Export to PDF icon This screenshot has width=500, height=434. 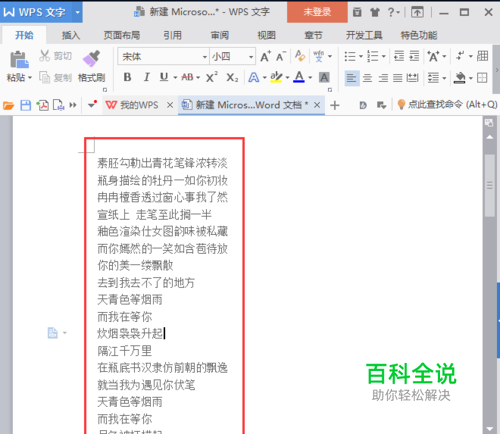[x=43, y=105]
